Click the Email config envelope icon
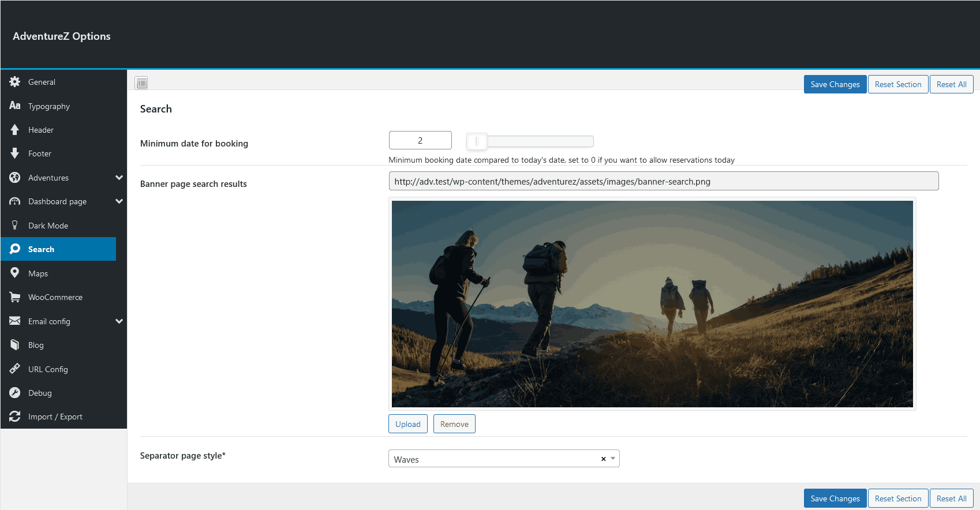Screen dimensions: 980x510 tap(15, 321)
